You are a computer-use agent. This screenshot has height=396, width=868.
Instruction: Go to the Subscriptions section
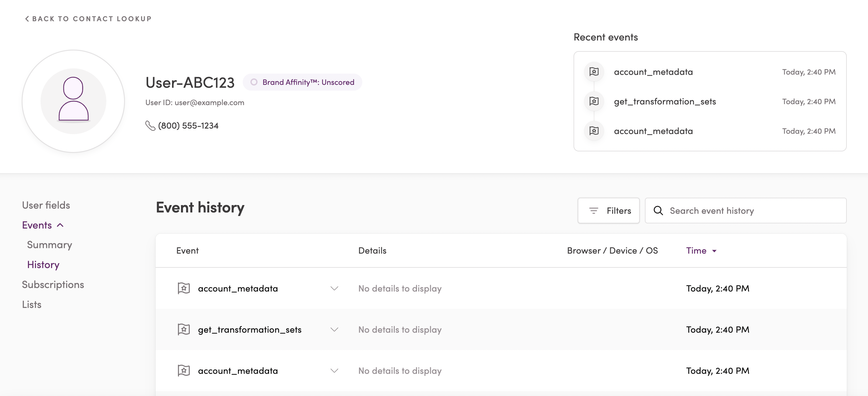coord(53,284)
